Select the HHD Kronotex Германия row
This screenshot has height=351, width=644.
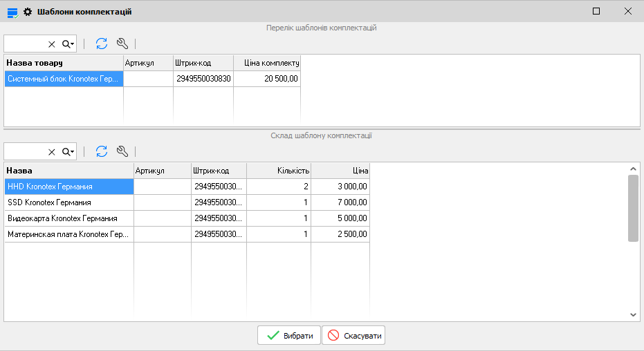(68, 187)
